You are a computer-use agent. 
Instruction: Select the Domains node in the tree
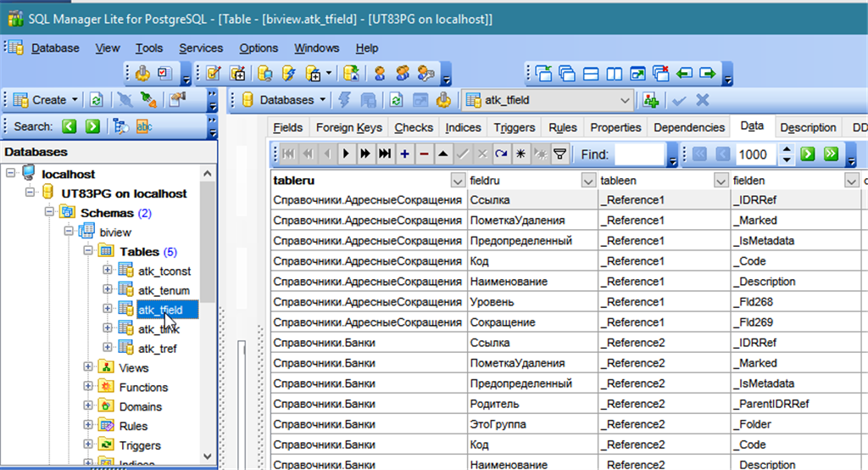[141, 407]
